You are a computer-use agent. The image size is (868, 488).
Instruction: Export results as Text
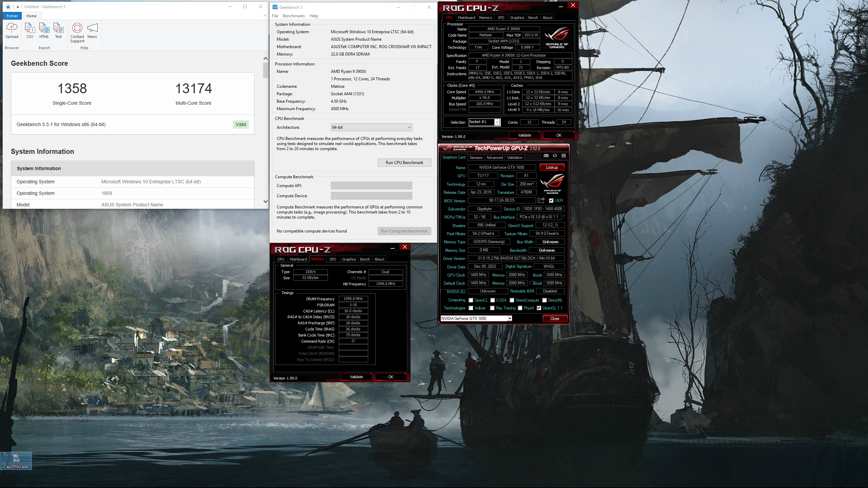point(58,31)
